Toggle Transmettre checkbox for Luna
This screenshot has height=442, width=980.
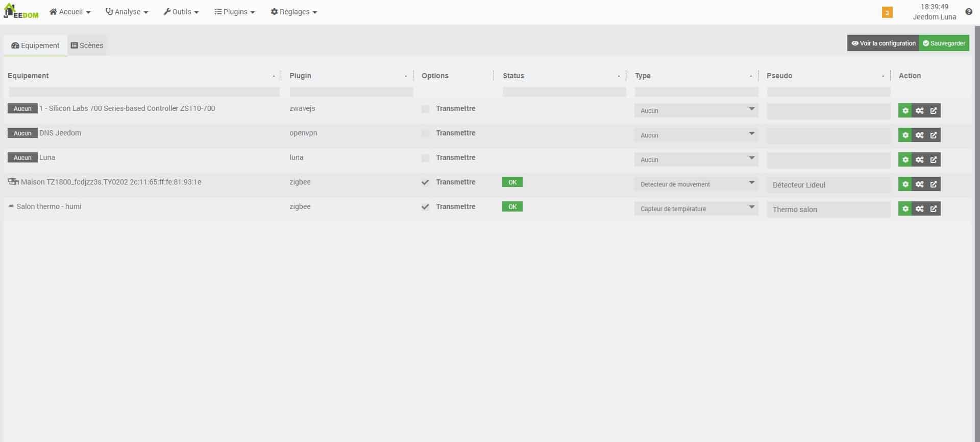tap(425, 158)
